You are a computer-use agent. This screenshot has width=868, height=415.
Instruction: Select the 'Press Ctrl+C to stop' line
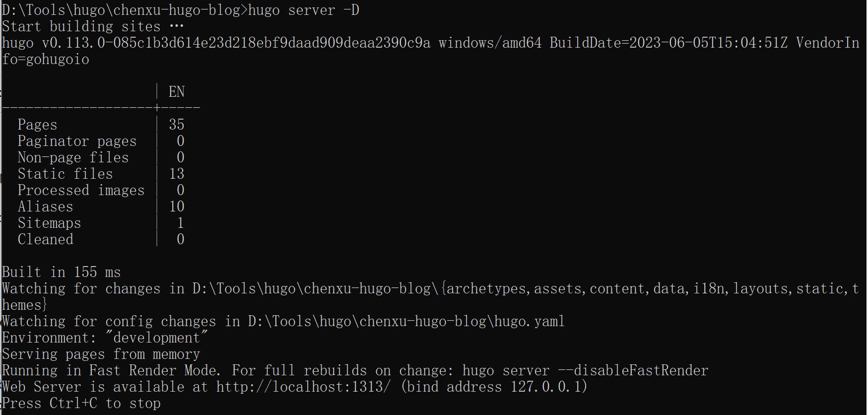81,403
